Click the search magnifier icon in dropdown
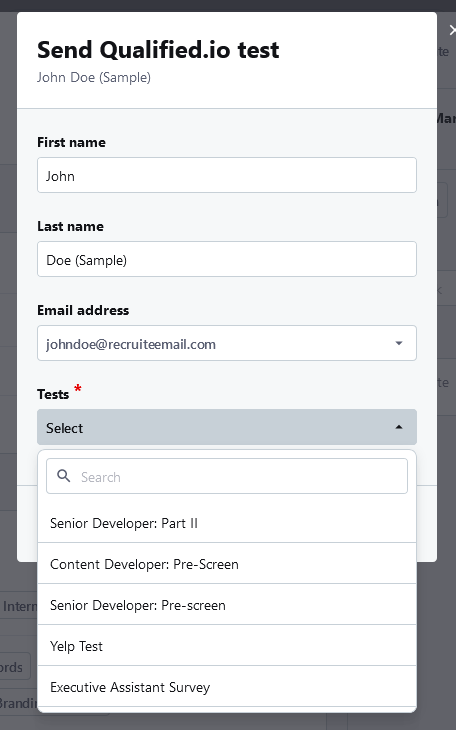Viewport: 456px width, 730px height. point(63,476)
